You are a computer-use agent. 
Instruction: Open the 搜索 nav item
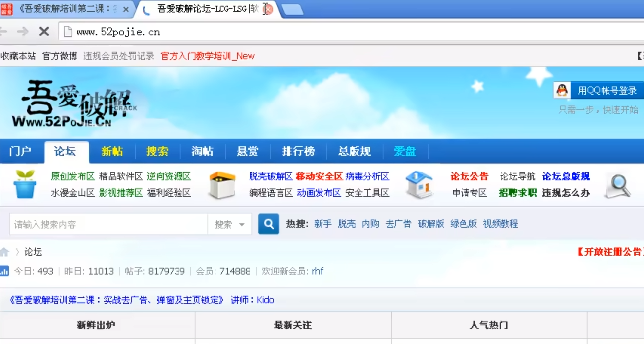(157, 151)
